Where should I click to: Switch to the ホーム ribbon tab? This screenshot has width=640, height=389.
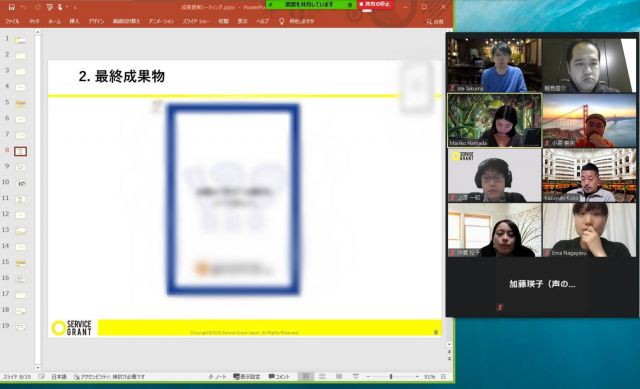click(x=54, y=21)
